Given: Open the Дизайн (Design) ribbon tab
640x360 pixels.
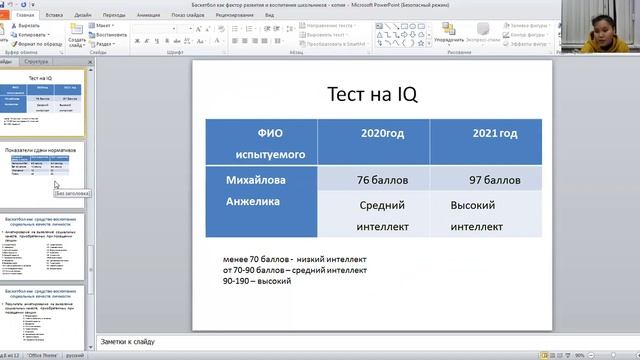Looking at the screenshot, I should pyautogui.click(x=83, y=15).
